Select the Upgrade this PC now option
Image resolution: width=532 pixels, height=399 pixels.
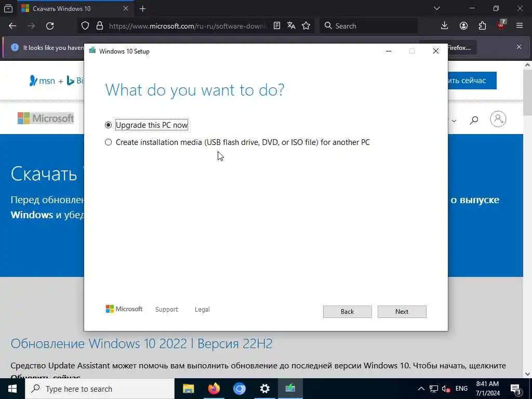147,125
